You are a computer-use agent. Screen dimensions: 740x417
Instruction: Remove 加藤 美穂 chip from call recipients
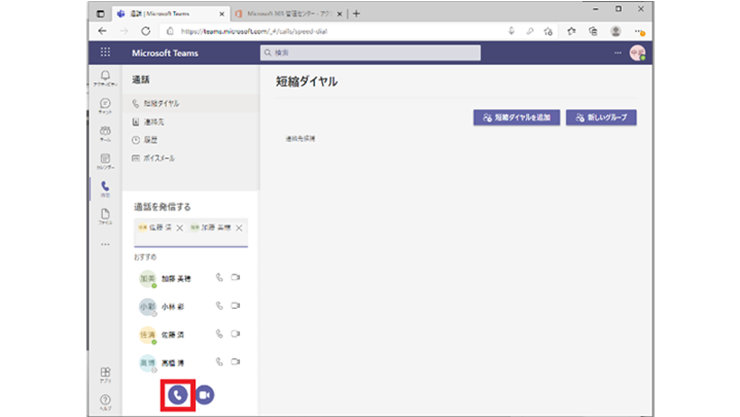239,228
